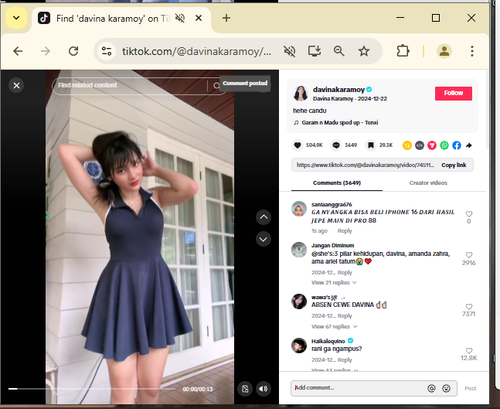The width and height of the screenshot is (500, 409).
Task: Click the red send to friends icon
Action: click(432, 145)
